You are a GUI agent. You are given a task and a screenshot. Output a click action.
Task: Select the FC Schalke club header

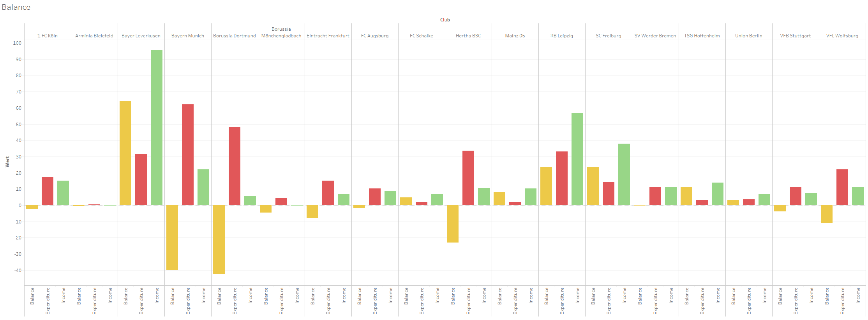[x=422, y=36]
